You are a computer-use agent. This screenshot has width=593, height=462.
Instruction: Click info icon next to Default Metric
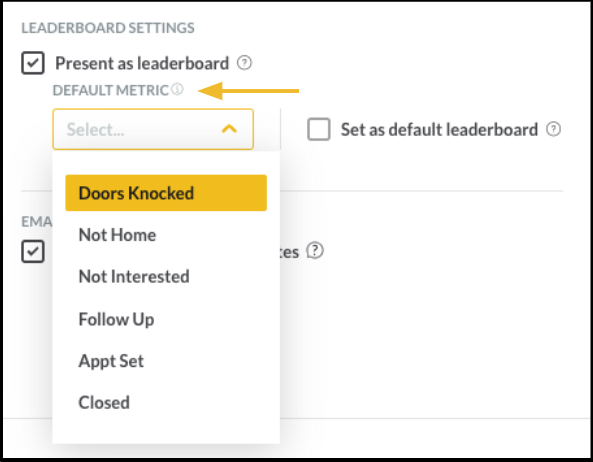pyautogui.click(x=177, y=90)
